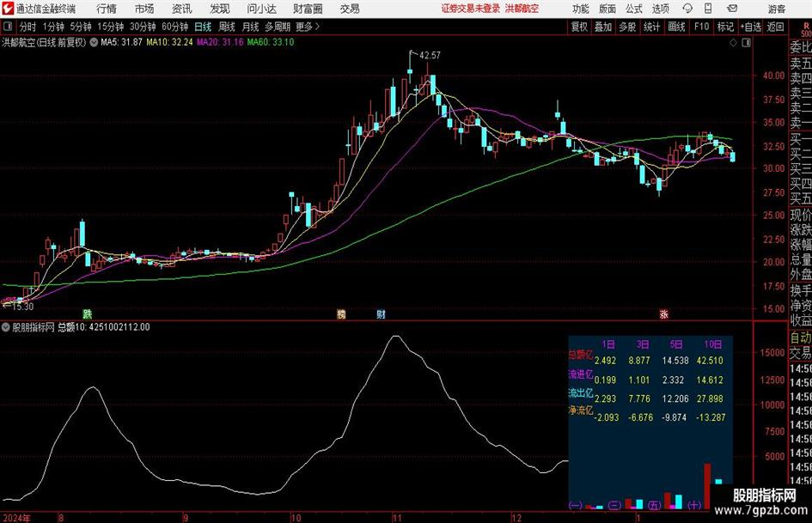The height and width of the screenshot is (523, 812).
Task: Open the 功能 menu
Action: click(581, 9)
